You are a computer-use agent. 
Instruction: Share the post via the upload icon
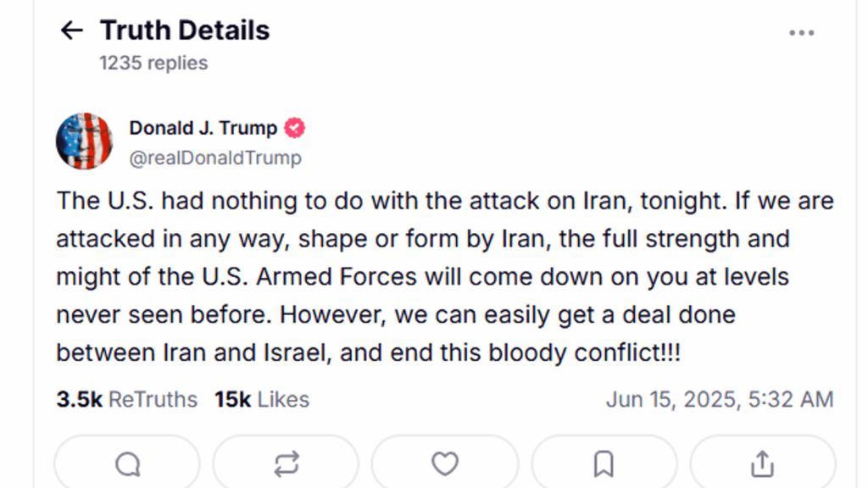[762, 463]
